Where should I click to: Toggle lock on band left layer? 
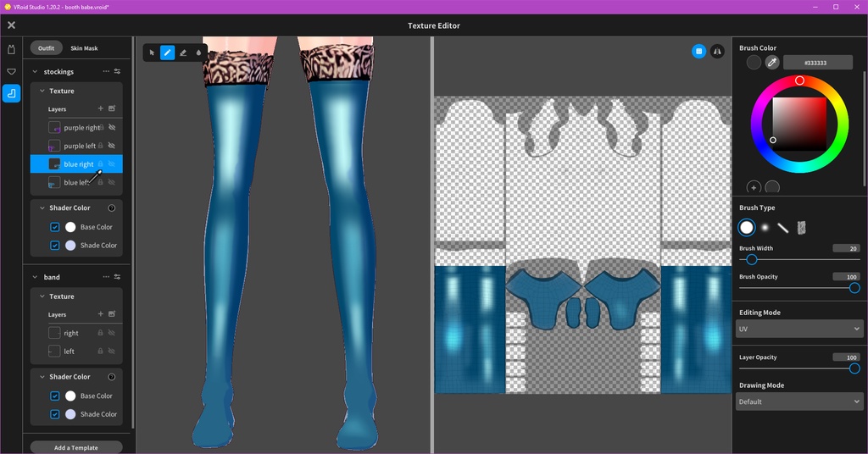[x=100, y=352]
